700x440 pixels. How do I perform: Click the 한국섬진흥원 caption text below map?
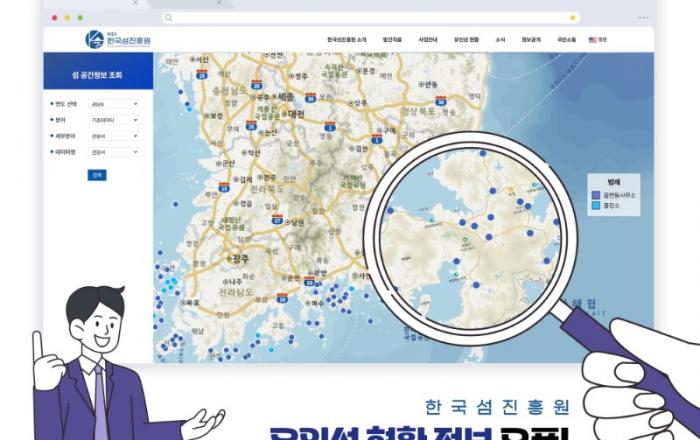click(497, 407)
